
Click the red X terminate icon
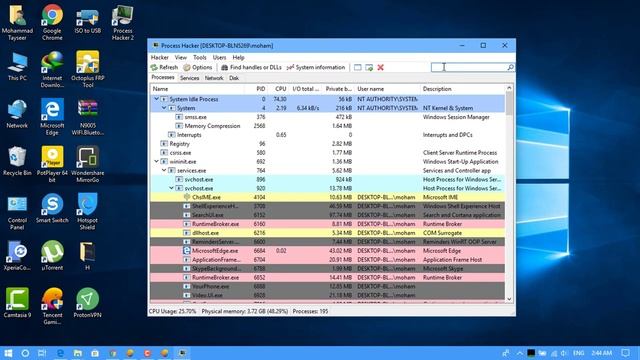tap(380, 67)
